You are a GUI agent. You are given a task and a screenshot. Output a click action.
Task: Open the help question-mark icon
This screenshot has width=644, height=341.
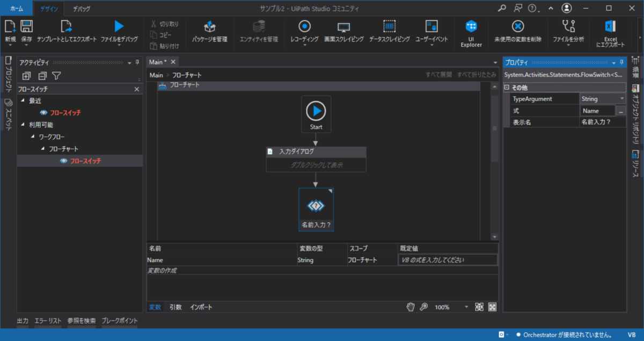pos(532,8)
